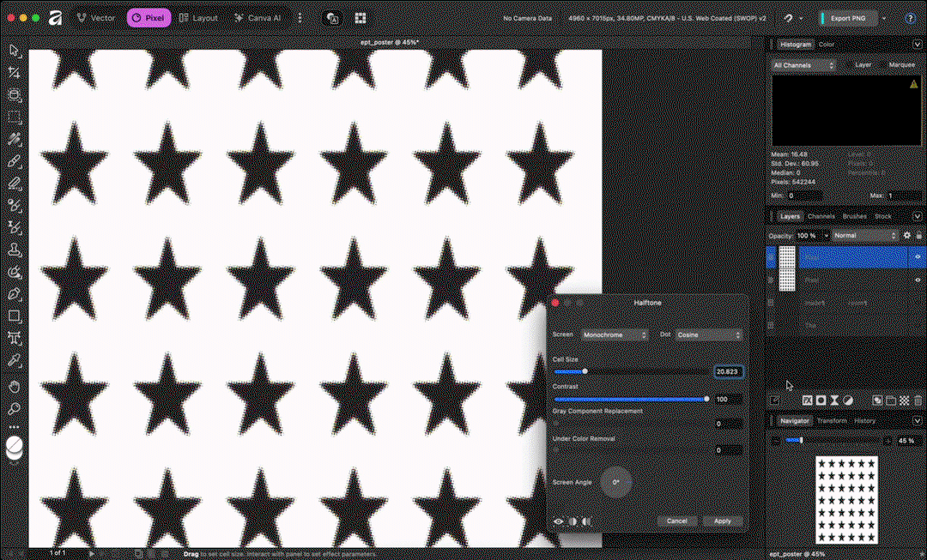Click the Cell Size slider handle

coord(585,371)
